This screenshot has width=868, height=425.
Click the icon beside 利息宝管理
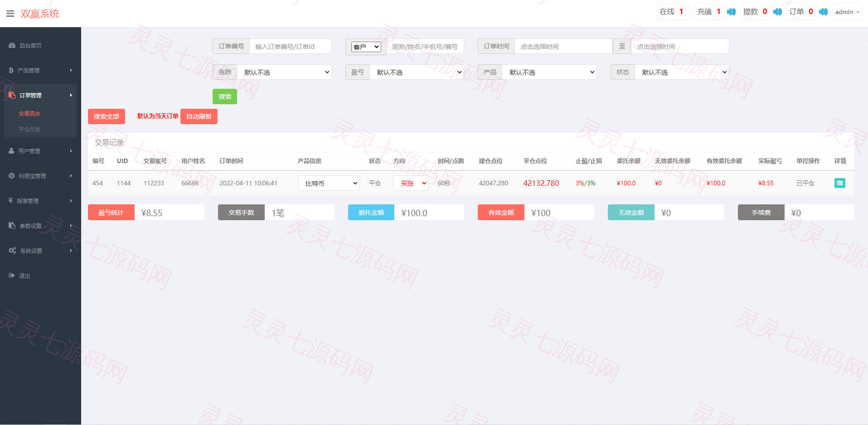click(x=11, y=176)
